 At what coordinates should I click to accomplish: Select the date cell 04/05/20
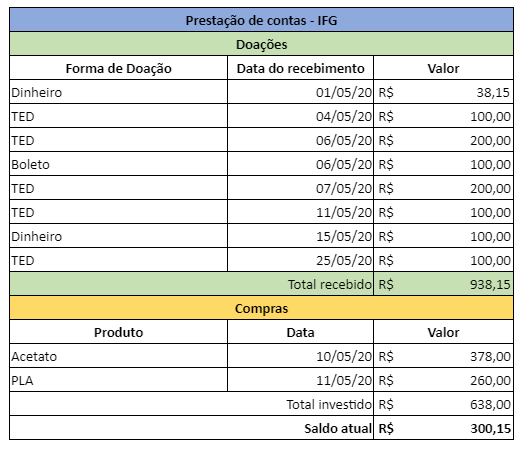[x=300, y=116]
